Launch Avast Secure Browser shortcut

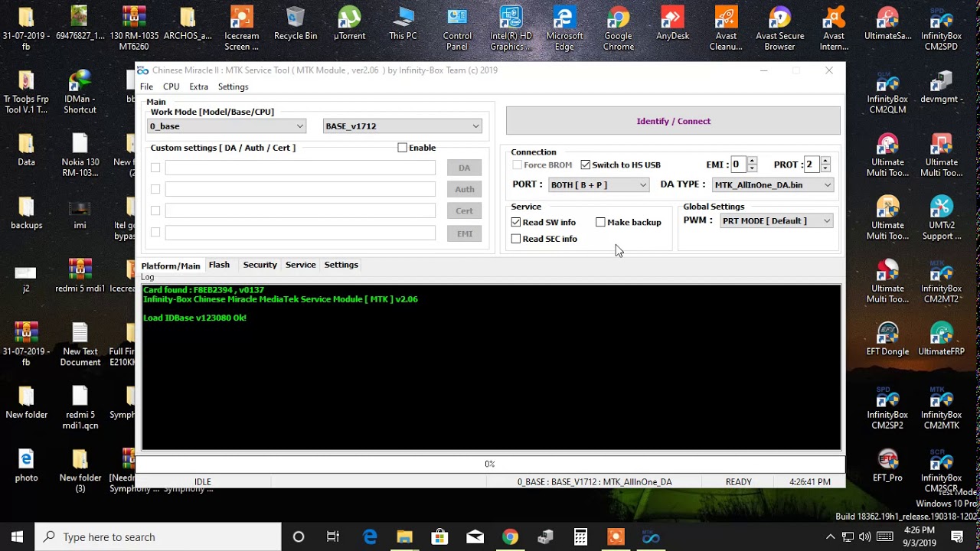click(x=779, y=29)
